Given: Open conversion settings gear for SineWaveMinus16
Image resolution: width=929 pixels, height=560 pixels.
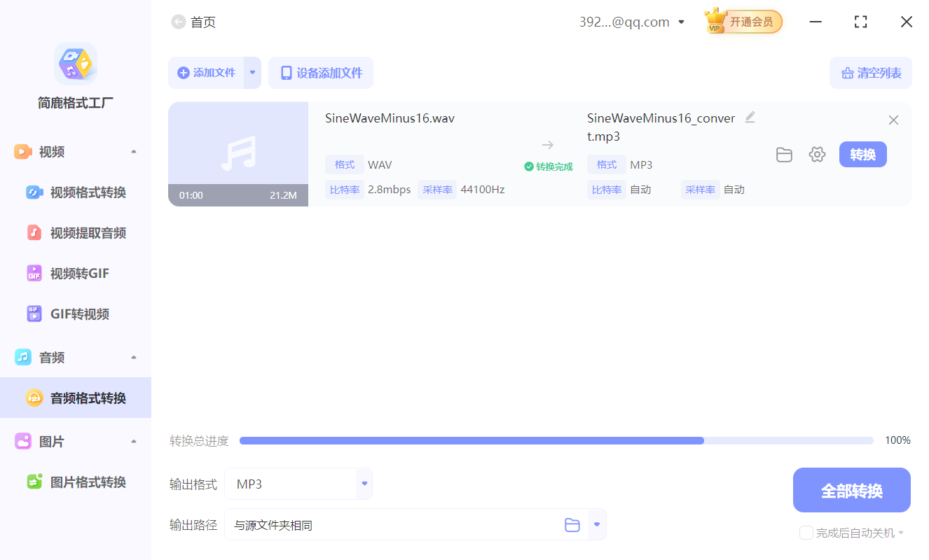Looking at the screenshot, I should pos(817,154).
